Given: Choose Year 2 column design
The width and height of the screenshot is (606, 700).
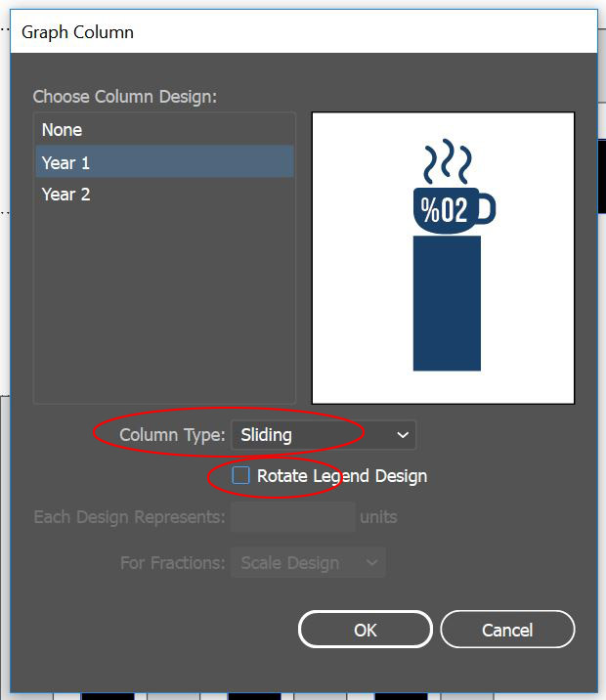Looking at the screenshot, I should (65, 195).
